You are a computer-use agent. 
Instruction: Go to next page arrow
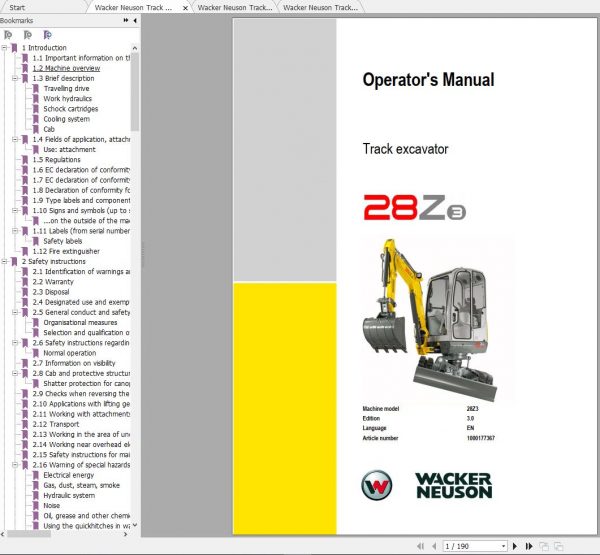click(x=515, y=546)
